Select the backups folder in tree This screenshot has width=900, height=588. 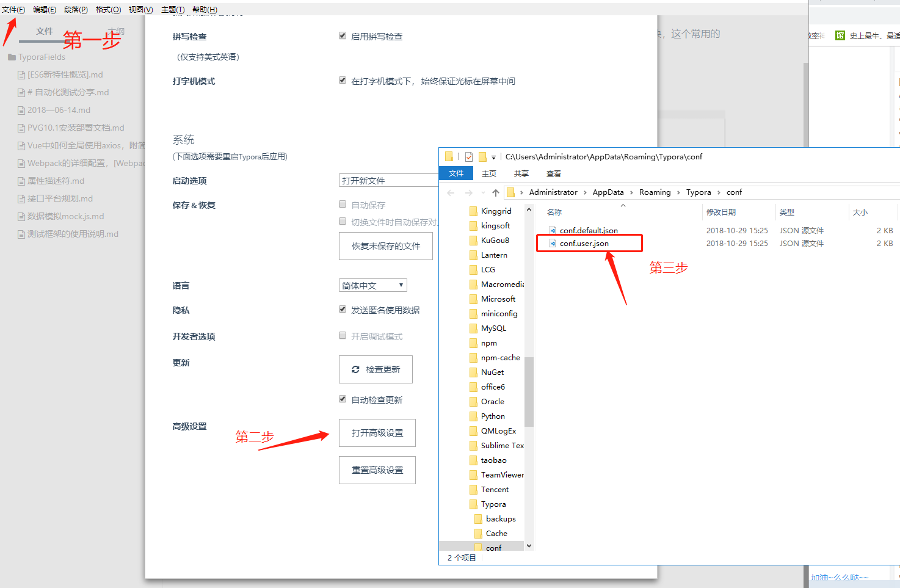point(501,519)
